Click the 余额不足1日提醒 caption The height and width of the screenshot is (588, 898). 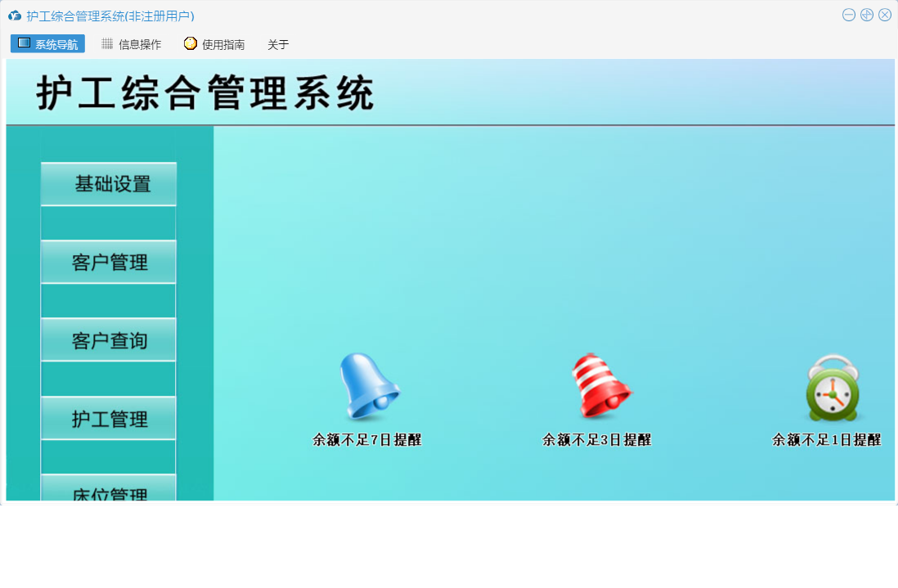(827, 440)
